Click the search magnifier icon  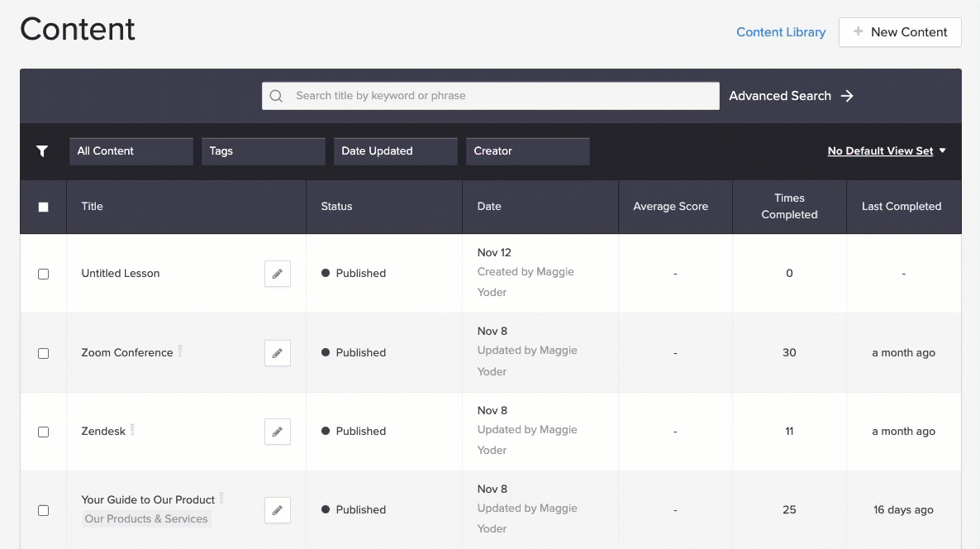pos(276,96)
